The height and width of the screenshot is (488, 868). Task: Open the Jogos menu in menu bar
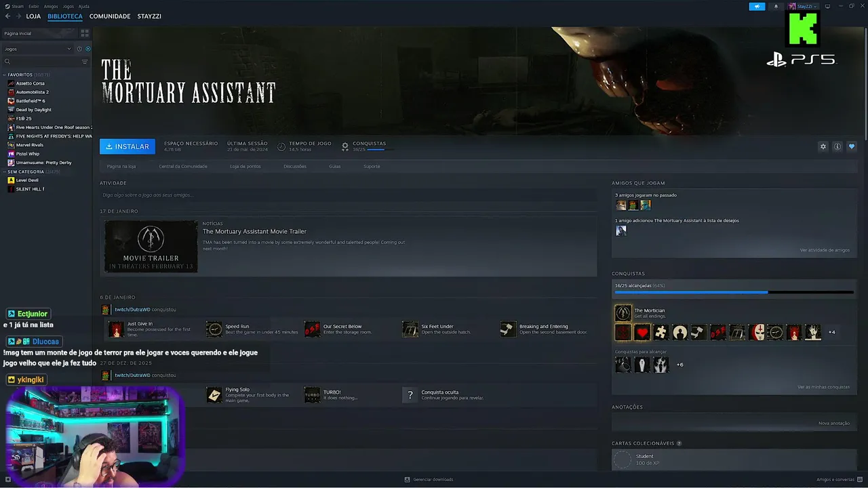(x=68, y=6)
